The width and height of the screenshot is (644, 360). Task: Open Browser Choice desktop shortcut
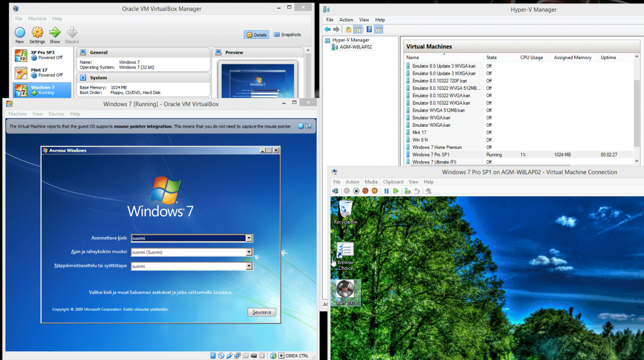point(346,256)
